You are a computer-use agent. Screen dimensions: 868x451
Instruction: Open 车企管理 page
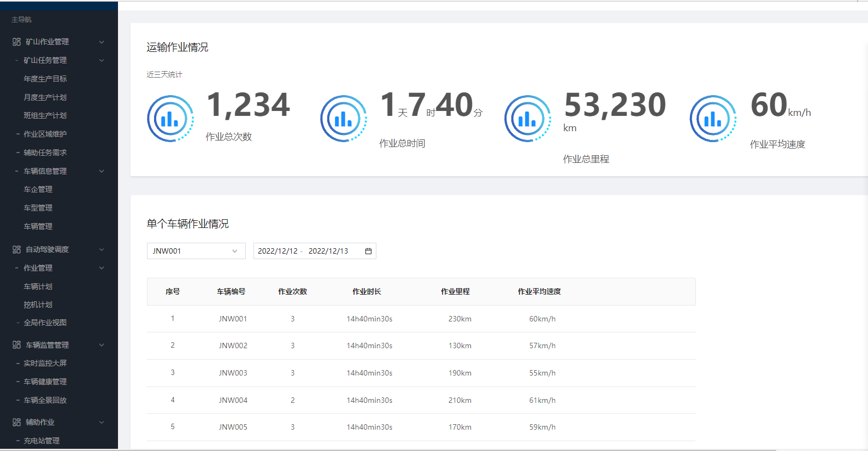38,189
